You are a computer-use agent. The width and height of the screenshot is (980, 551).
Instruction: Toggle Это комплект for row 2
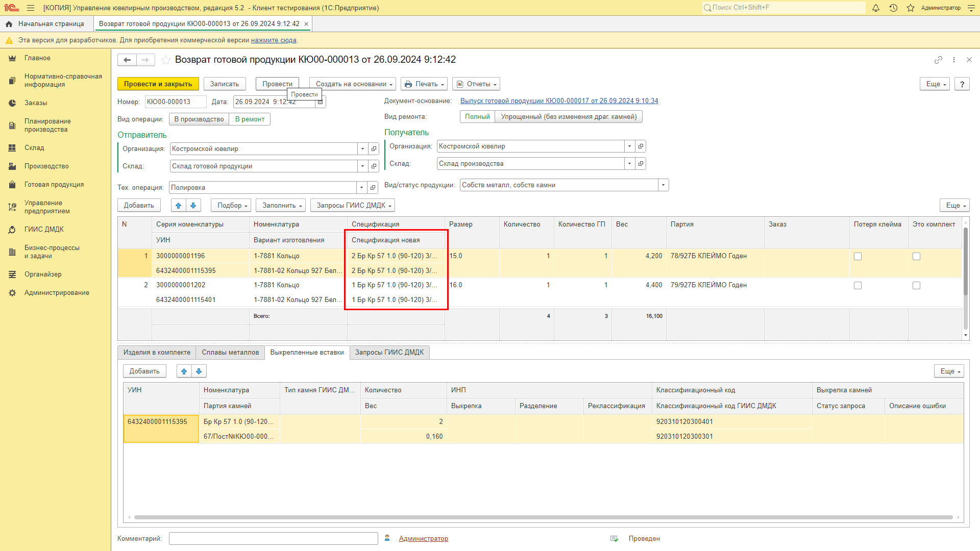tap(917, 286)
